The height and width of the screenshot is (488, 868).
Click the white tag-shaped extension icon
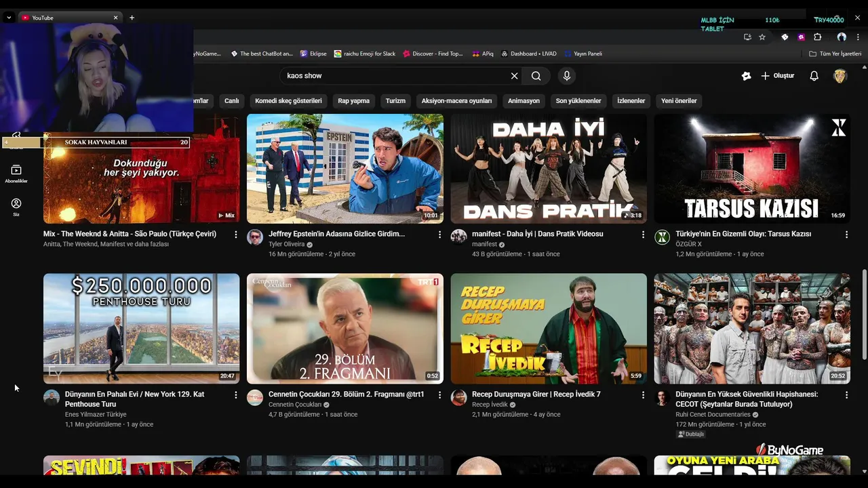(x=785, y=37)
